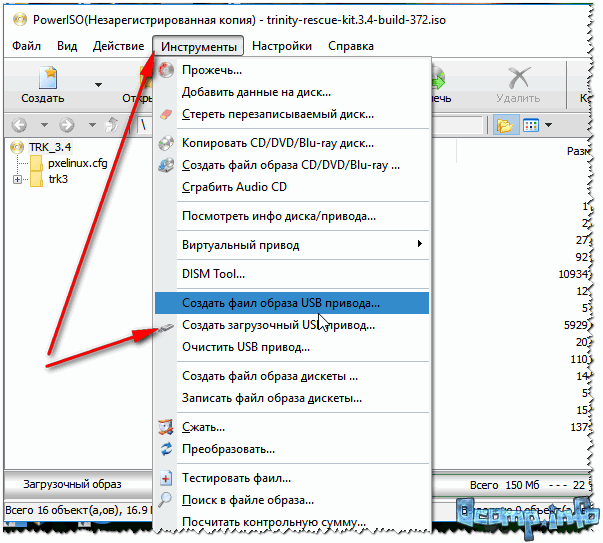Choose Добавить данные на диск...
Screen dimensions: 603x543
coord(292,92)
